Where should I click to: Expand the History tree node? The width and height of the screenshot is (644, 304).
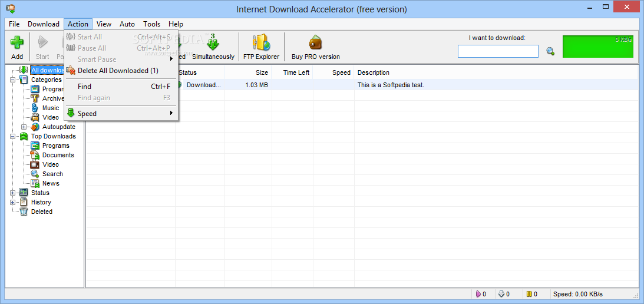13,203
